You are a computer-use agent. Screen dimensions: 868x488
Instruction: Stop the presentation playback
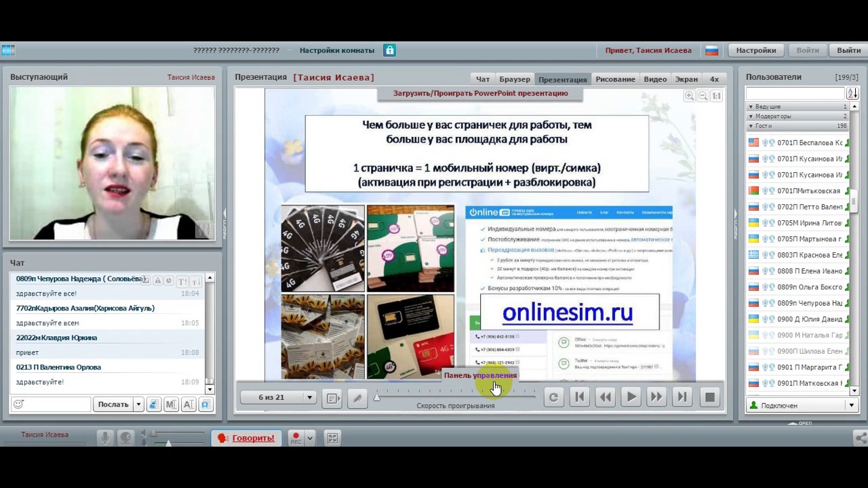coord(709,397)
